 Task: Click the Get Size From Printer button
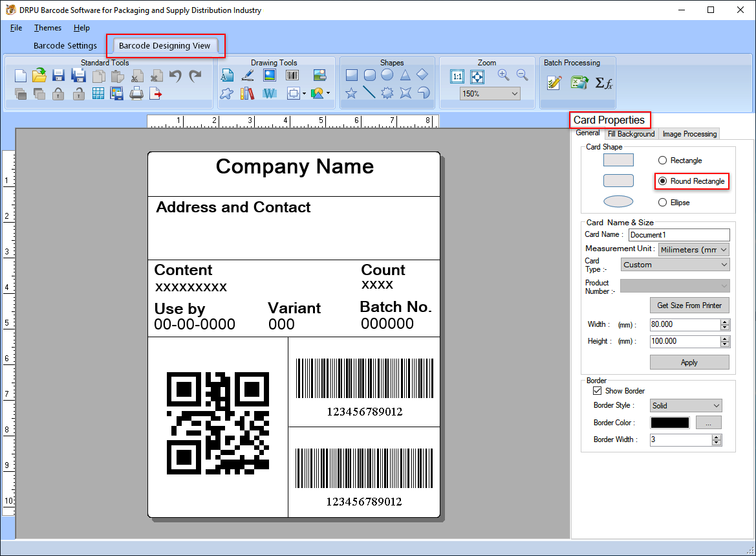coord(689,306)
